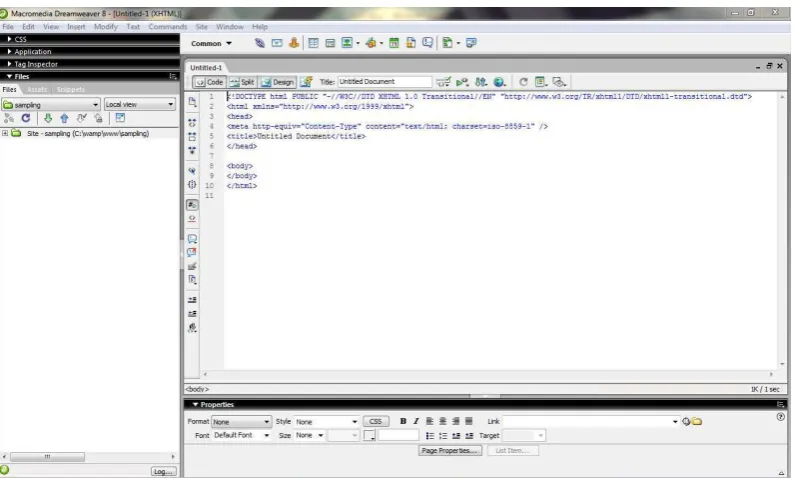This screenshot has height=478, width=795.
Task: Click the Check out files icon
Action: (81, 118)
